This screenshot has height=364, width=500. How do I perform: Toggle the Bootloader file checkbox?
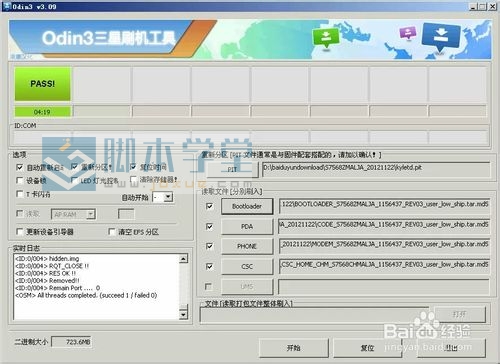click(210, 206)
